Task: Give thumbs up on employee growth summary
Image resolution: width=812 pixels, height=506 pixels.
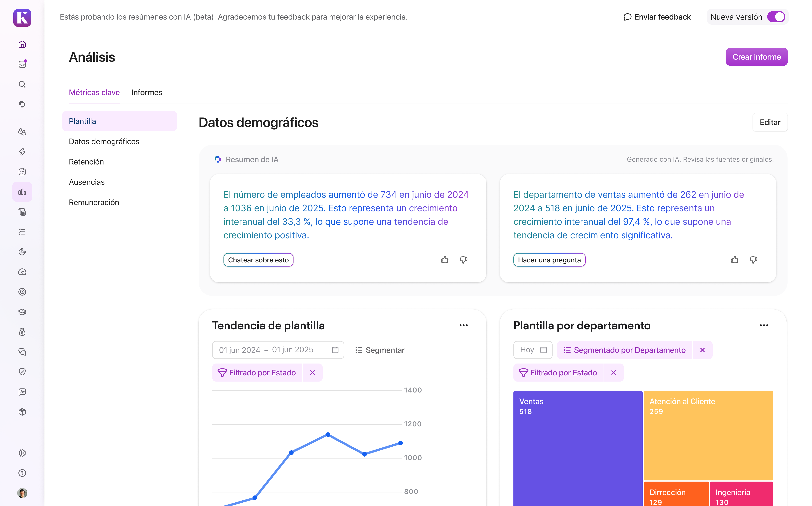Action: [x=445, y=260]
